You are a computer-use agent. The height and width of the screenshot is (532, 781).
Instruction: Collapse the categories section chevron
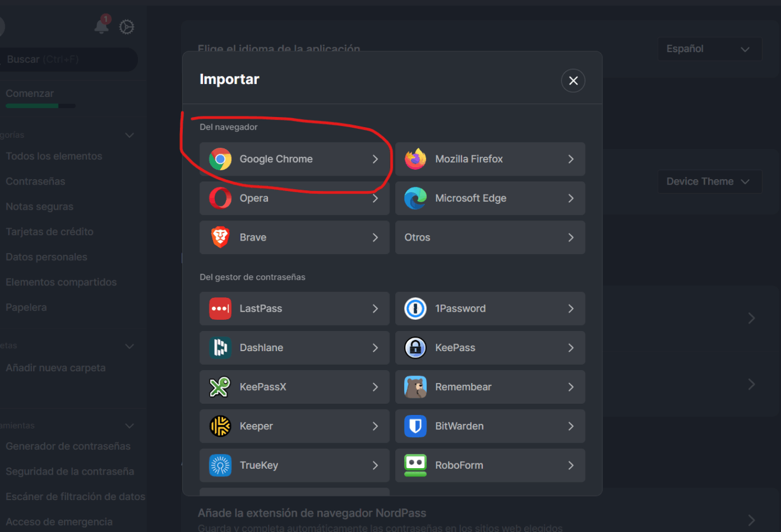pos(130,135)
